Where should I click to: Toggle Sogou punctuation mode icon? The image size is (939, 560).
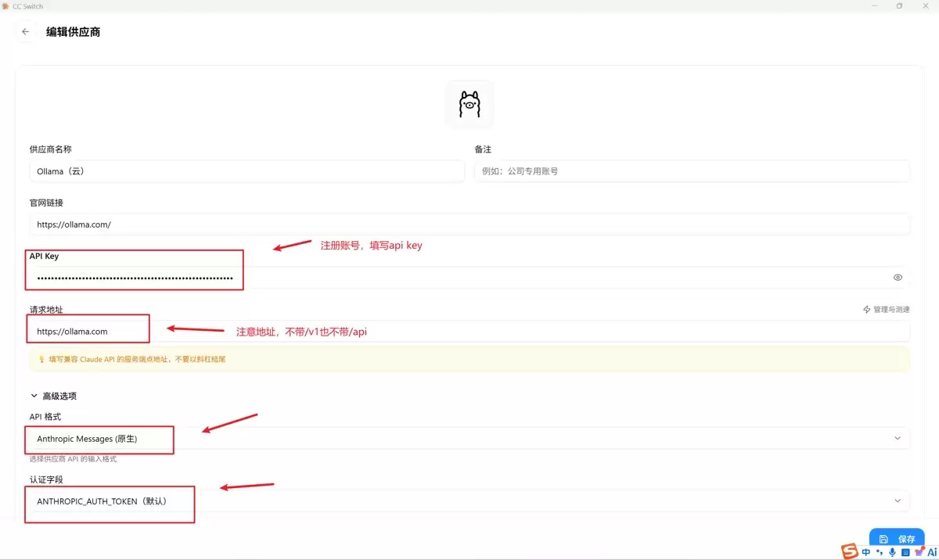(879, 552)
